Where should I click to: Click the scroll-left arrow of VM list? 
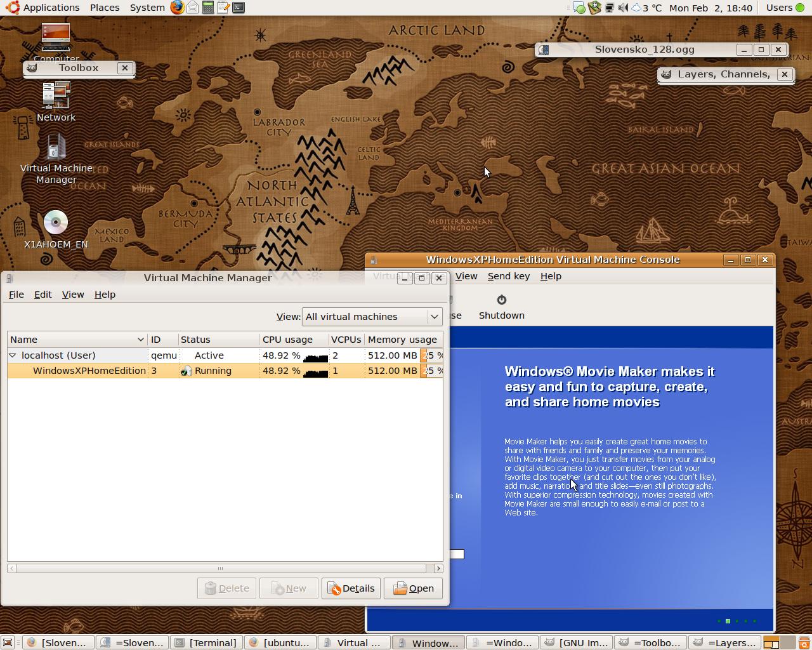pyautogui.click(x=11, y=568)
